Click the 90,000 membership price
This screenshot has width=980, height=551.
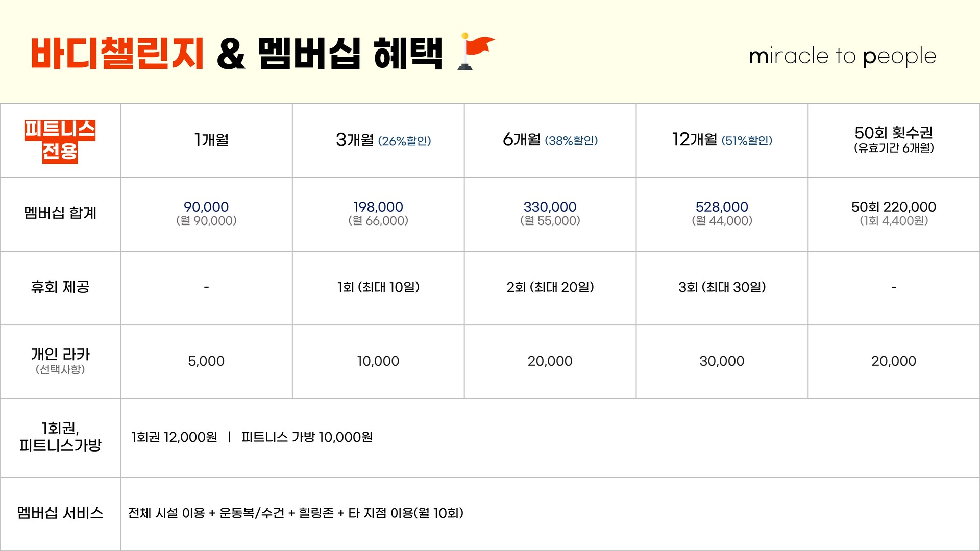[206, 207]
